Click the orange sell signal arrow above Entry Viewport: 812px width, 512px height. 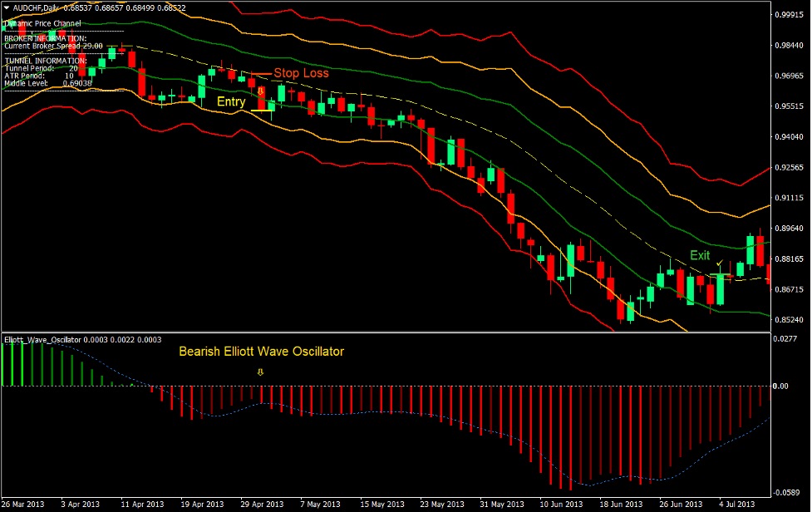260,90
